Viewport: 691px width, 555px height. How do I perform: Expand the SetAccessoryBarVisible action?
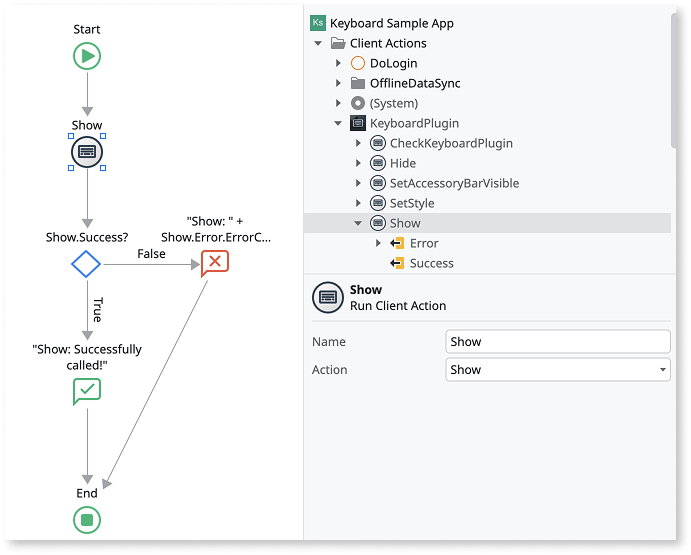pos(358,183)
